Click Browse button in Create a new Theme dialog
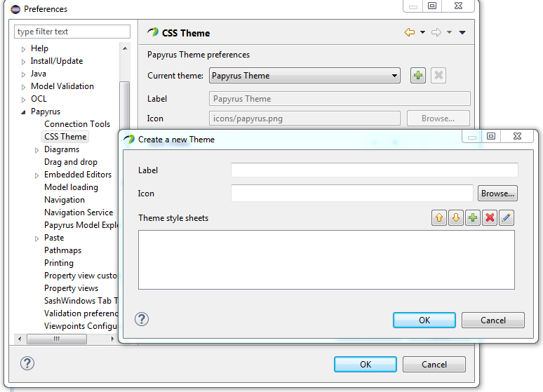The width and height of the screenshot is (543, 392). [x=497, y=194]
